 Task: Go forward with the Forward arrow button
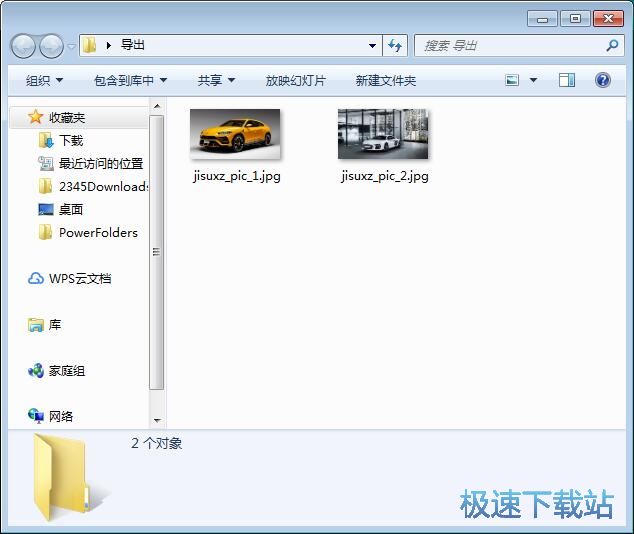tap(51, 46)
